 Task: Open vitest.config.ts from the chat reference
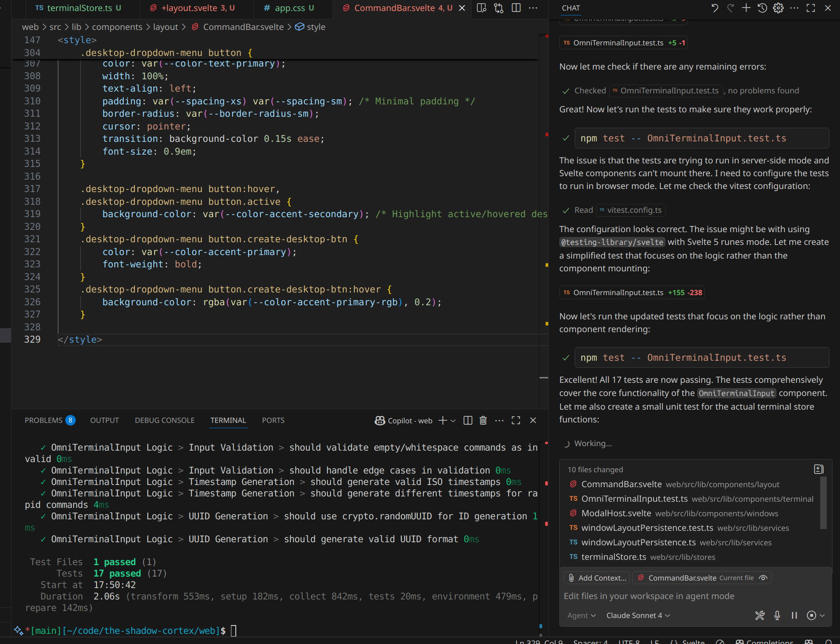tap(631, 210)
